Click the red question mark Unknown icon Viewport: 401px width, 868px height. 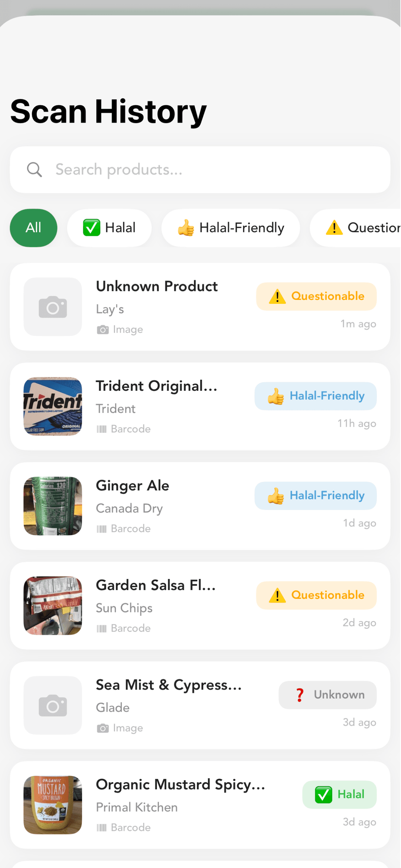point(300,695)
